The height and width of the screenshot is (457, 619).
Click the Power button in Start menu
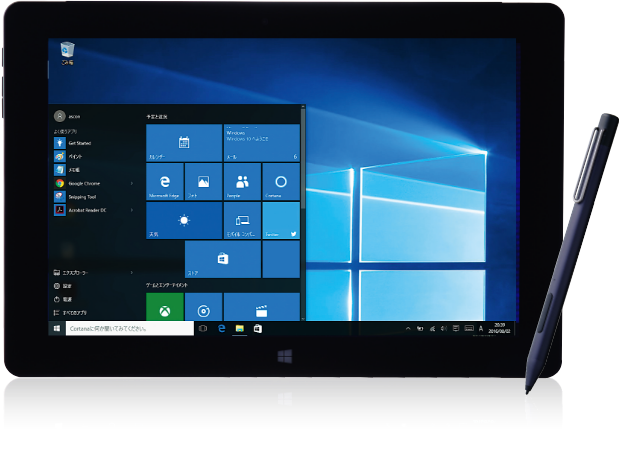tap(66, 299)
